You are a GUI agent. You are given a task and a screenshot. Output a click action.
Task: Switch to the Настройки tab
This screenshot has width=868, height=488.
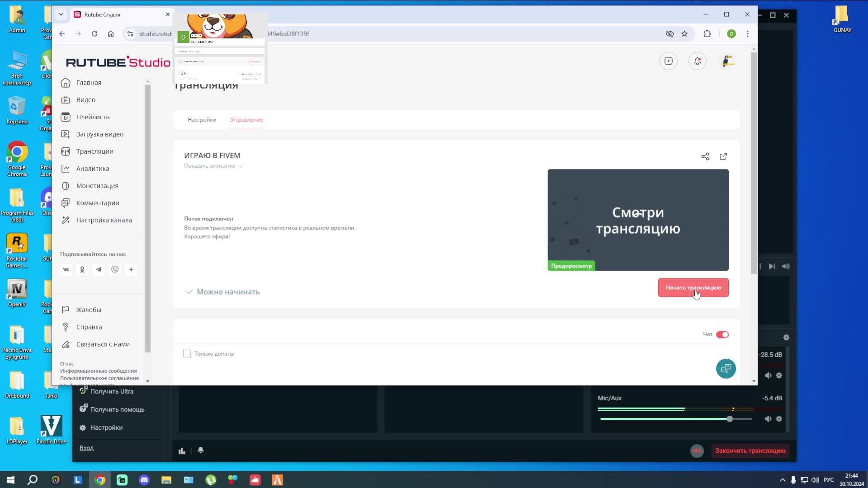pos(202,120)
